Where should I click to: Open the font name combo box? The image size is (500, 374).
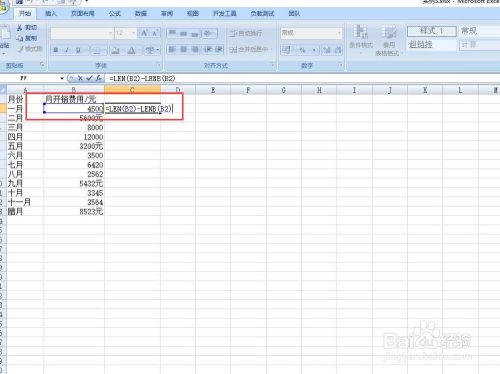click(82, 33)
